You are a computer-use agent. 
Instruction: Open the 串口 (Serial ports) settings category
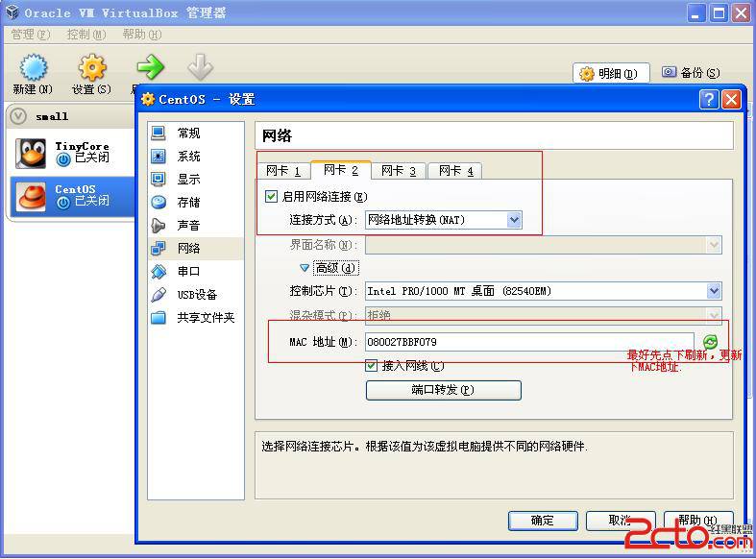196,271
